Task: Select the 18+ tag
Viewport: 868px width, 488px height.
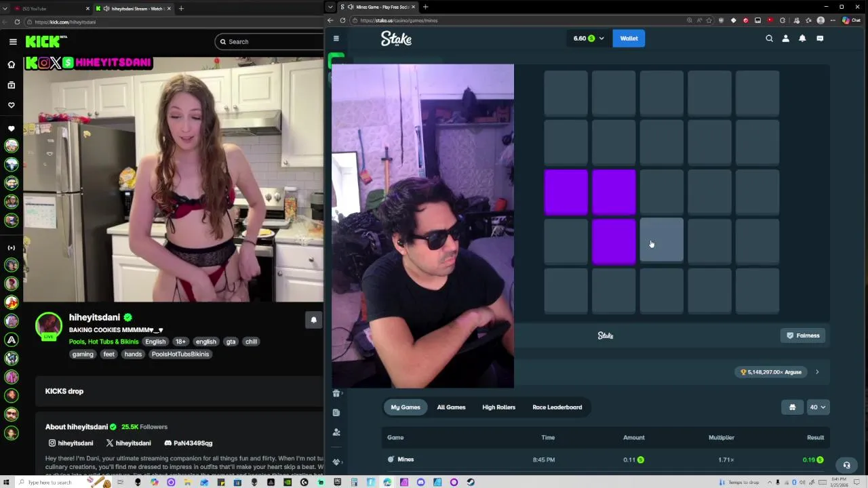Action: coord(180,342)
